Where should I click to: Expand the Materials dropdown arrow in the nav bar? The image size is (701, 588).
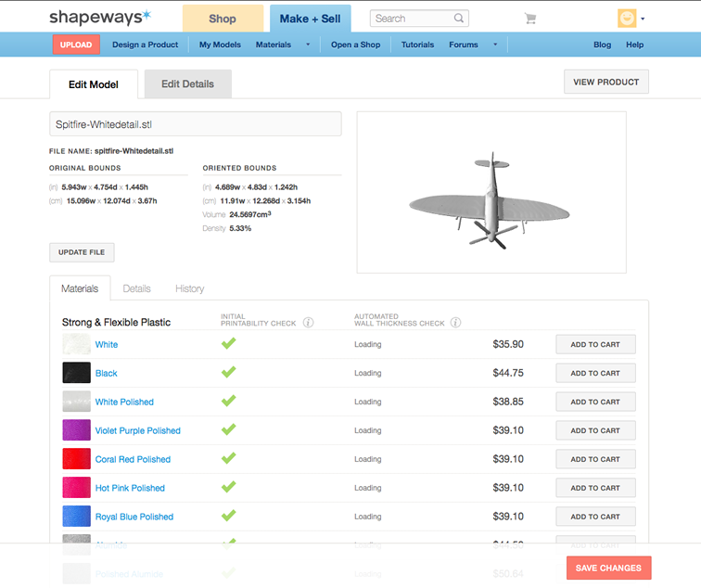click(308, 45)
